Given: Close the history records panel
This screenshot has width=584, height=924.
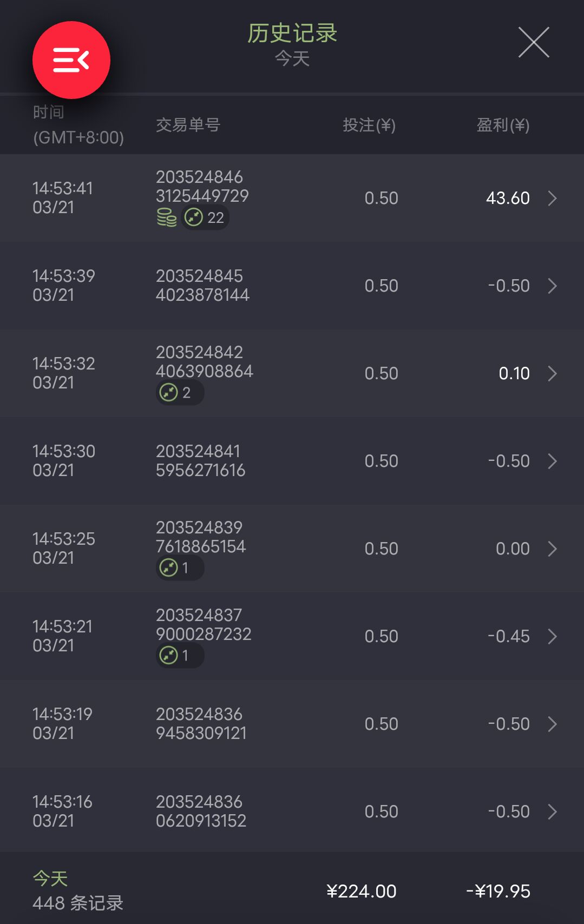Looking at the screenshot, I should [x=534, y=42].
